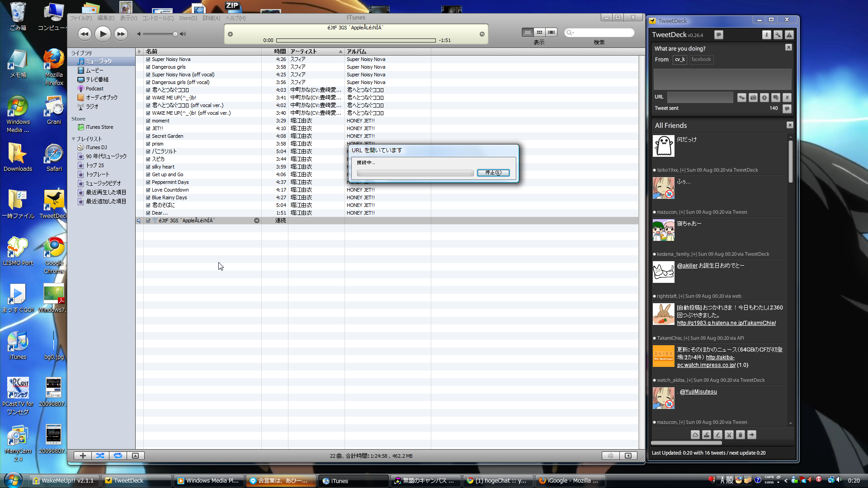Screen dimensions: 868x488
Task: Click TweetDeck column scissors filter icon
Action: pos(729,435)
